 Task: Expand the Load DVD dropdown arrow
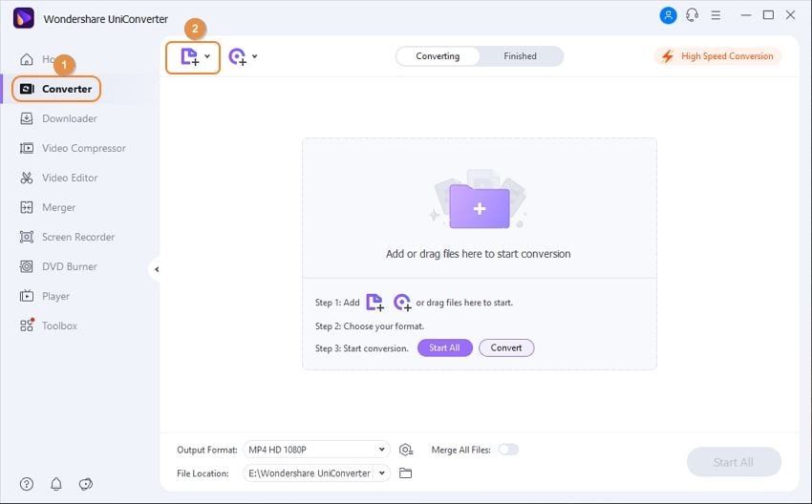pyautogui.click(x=255, y=56)
